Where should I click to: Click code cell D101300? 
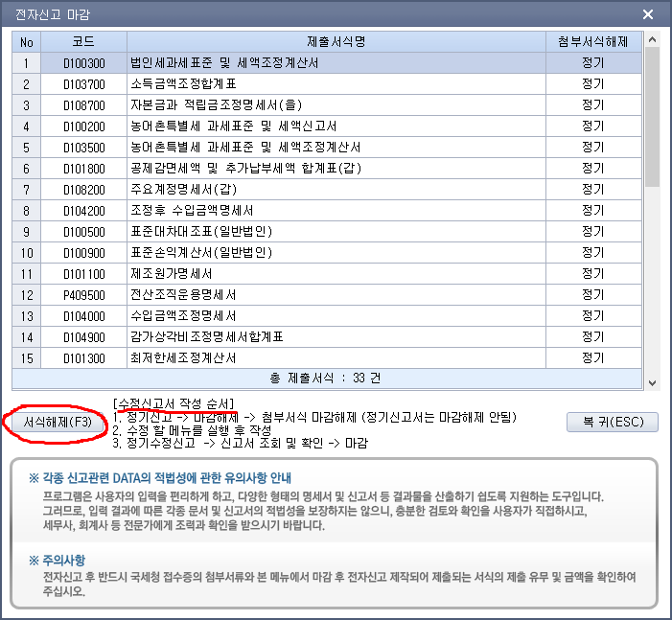[x=84, y=358]
